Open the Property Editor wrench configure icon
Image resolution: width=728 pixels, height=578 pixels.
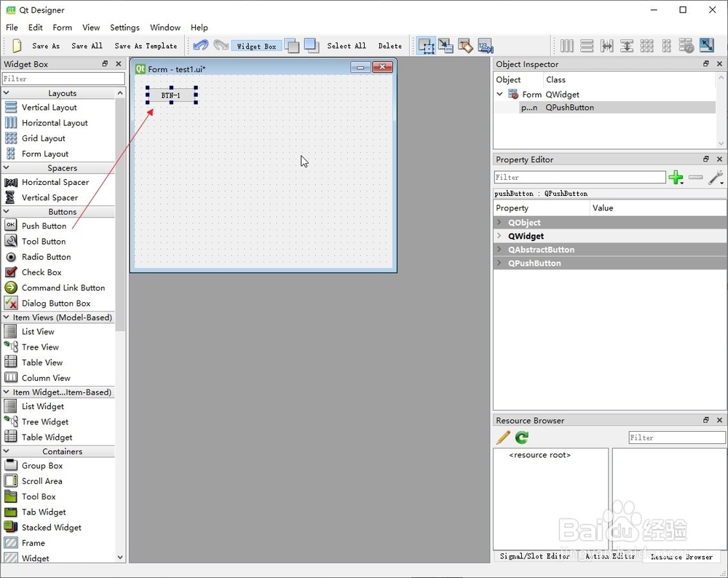click(716, 178)
